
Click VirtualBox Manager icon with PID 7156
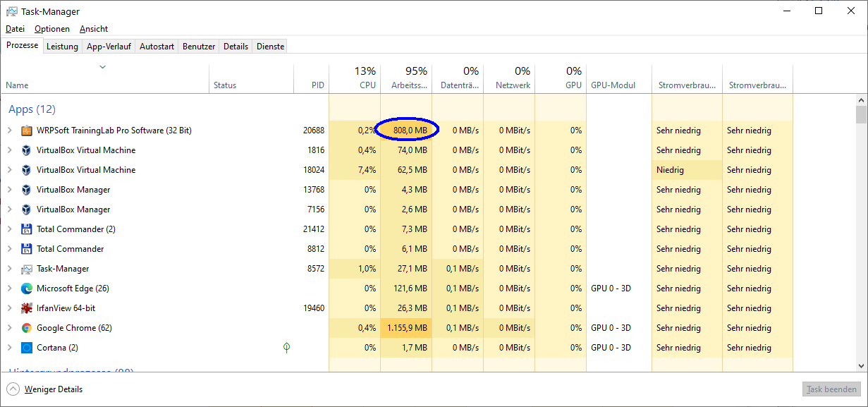[x=27, y=209]
